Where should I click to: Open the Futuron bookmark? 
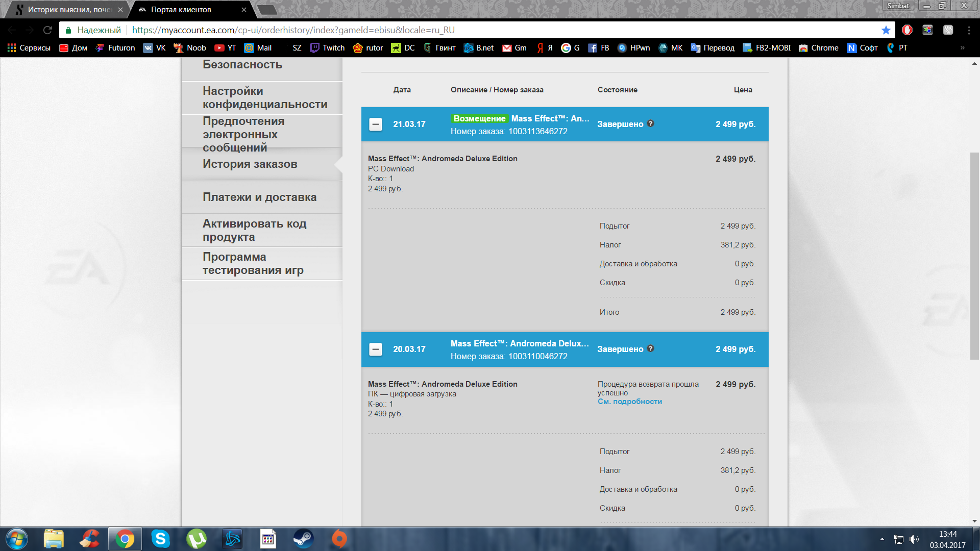(115, 48)
